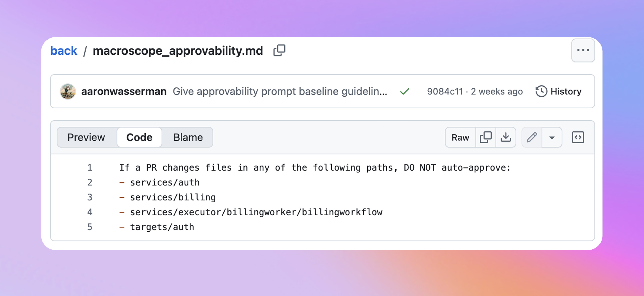644x296 pixels.
Task: Download the raw file
Action: pos(506,137)
